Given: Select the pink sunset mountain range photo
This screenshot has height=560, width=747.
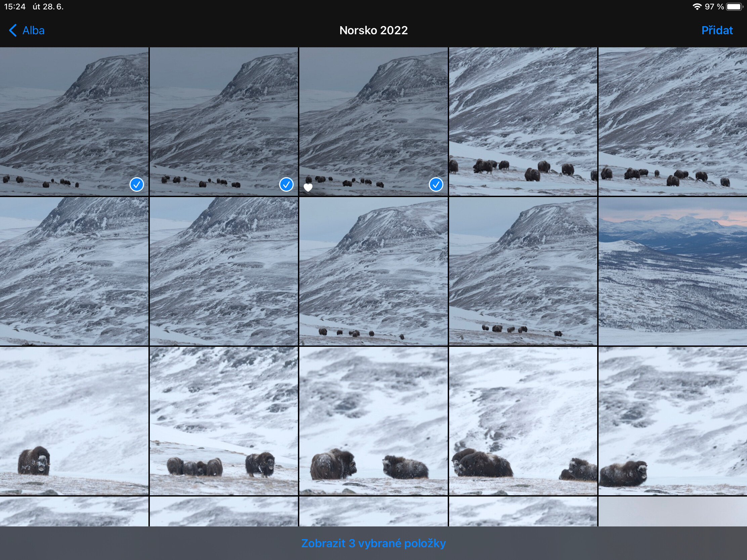Looking at the screenshot, I should coord(673,271).
